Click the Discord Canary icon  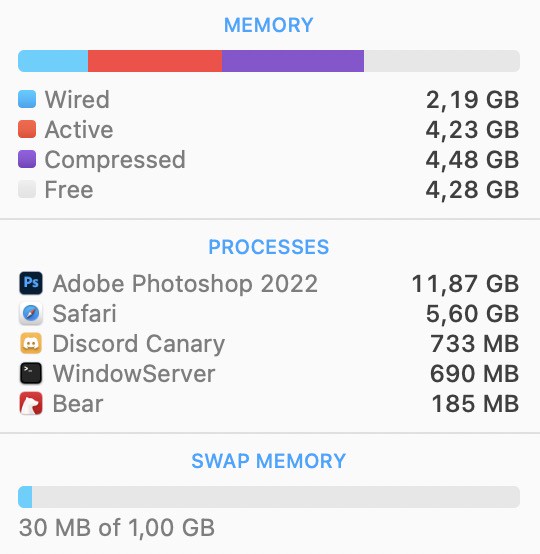coord(31,343)
